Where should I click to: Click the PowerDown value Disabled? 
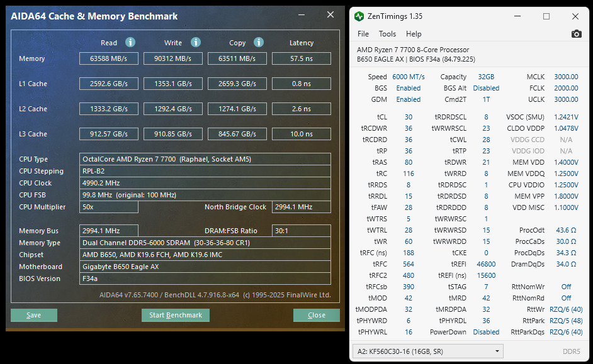pyautogui.click(x=486, y=333)
